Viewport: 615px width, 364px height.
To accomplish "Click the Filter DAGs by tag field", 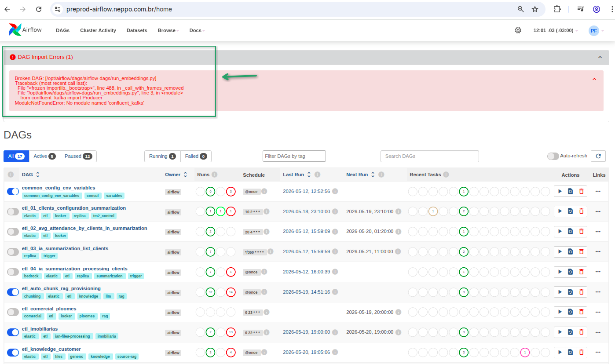I will tap(294, 156).
